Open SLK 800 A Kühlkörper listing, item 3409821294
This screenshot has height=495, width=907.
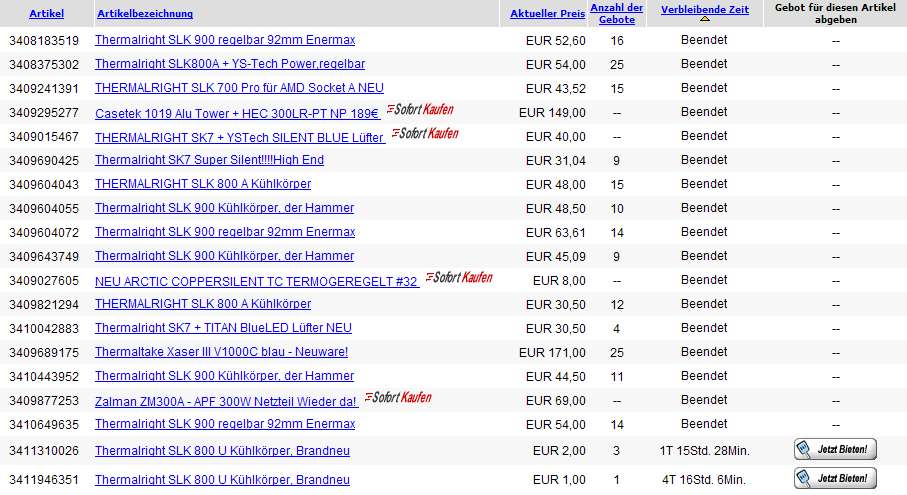point(203,304)
